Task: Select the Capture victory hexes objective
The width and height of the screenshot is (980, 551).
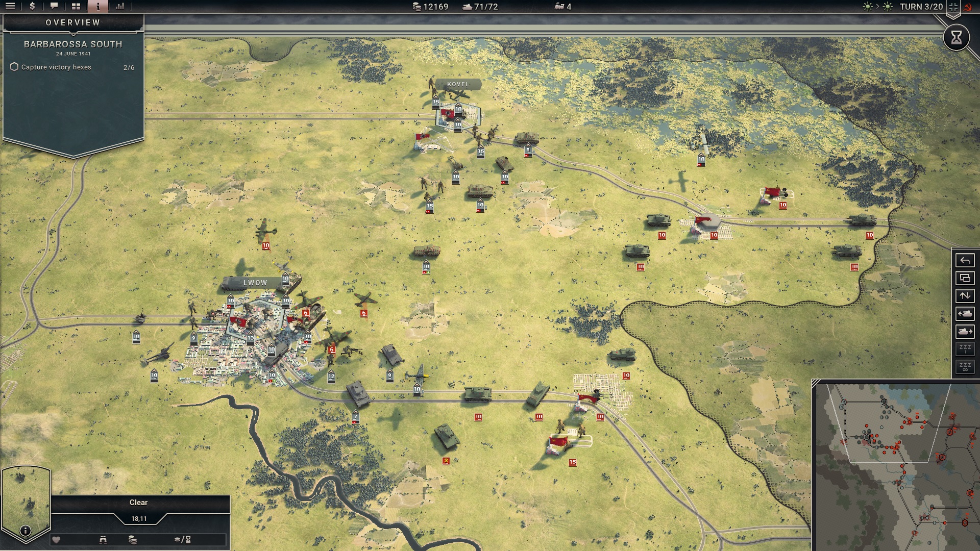Action: [72, 67]
